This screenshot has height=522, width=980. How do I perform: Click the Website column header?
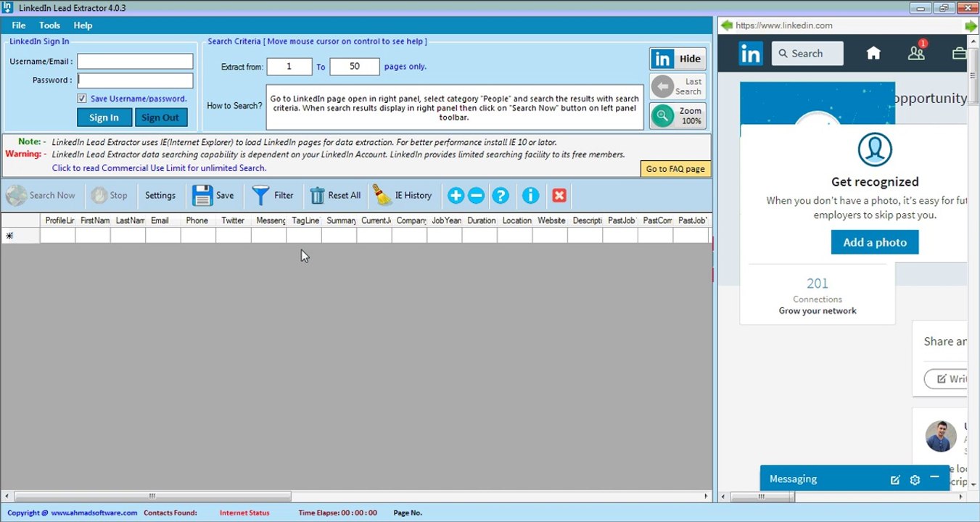(551, 220)
